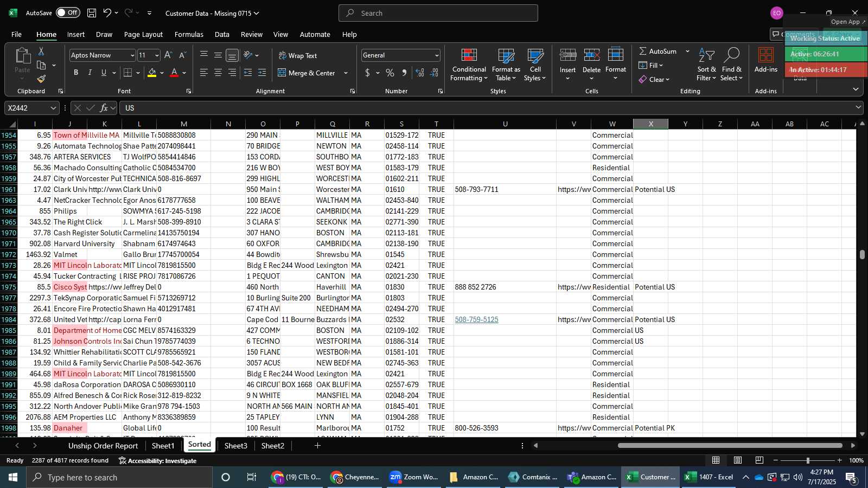Click the File menu button

click(x=17, y=34)
